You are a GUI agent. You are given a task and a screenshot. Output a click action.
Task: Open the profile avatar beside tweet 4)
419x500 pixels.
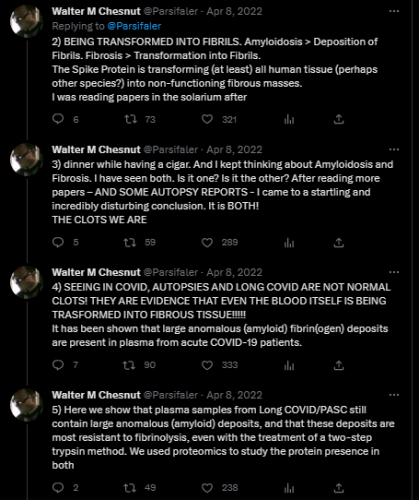(x=27, y=282)
